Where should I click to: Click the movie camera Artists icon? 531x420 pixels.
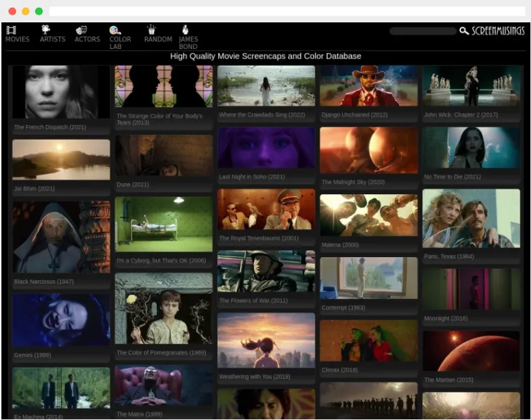pos(45,30)
